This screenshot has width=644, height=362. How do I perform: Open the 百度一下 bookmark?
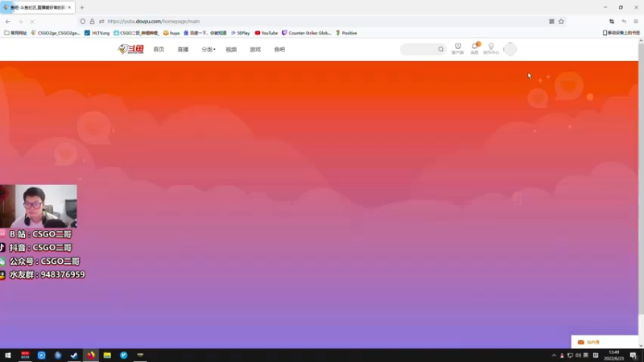point(205,33)
